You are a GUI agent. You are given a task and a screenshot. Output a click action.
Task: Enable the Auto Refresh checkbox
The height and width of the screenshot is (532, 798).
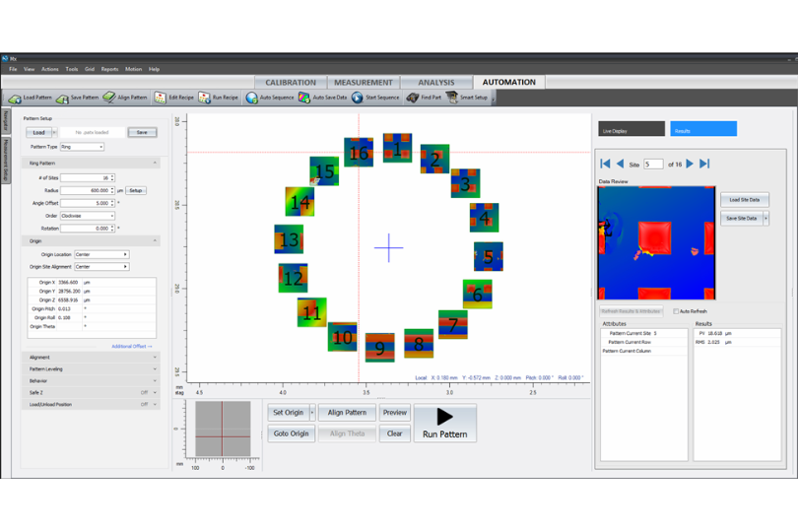pos(676,311)
